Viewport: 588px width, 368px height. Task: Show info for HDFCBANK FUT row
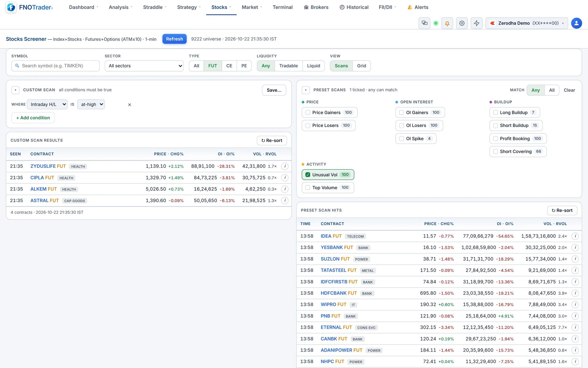click(x=575, y=293)
